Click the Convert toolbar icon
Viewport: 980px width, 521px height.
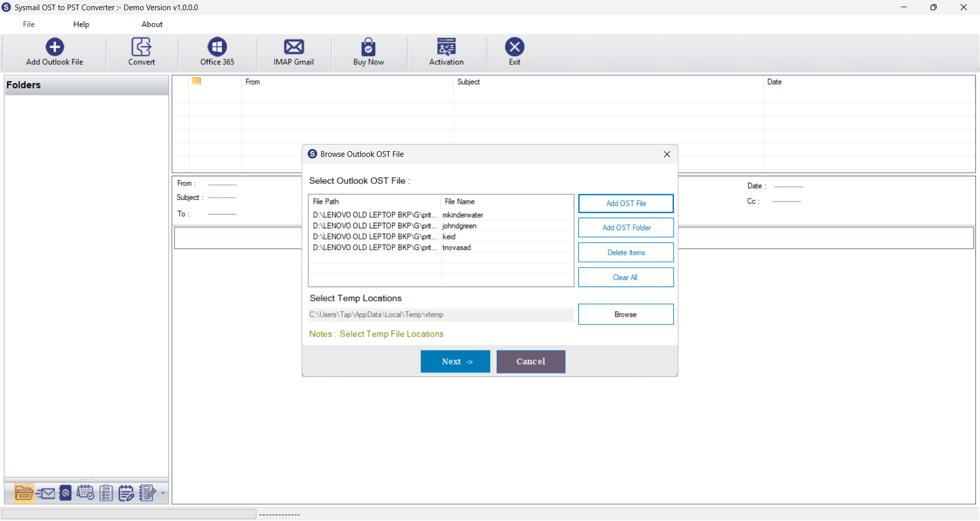(141, 52)
